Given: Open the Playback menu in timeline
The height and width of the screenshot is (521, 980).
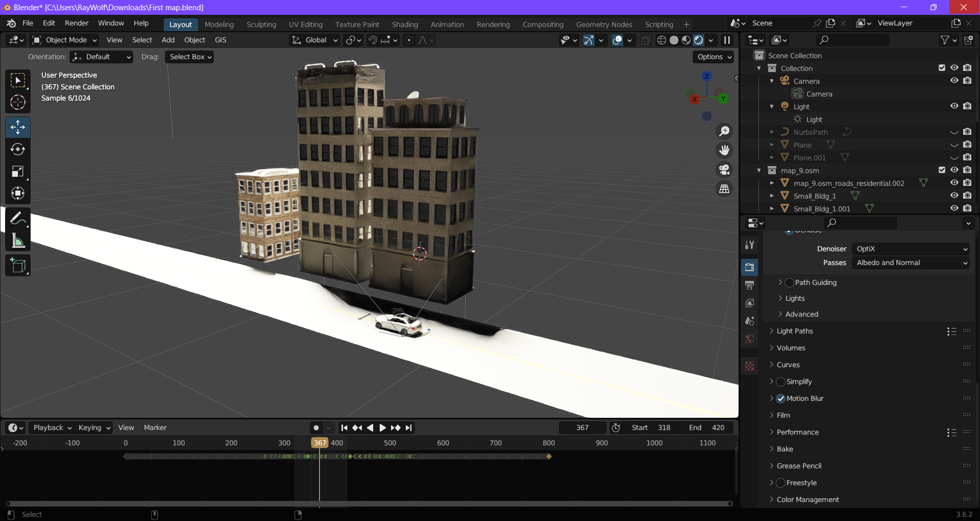Looking at the screenshot, I should click(x=52, y=428).
